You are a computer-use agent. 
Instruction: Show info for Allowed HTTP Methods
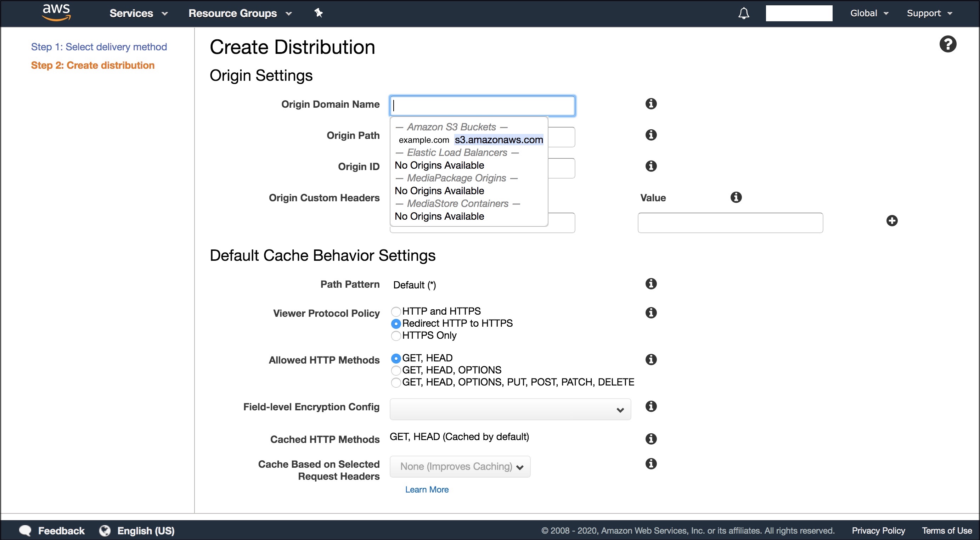(651, 360)
